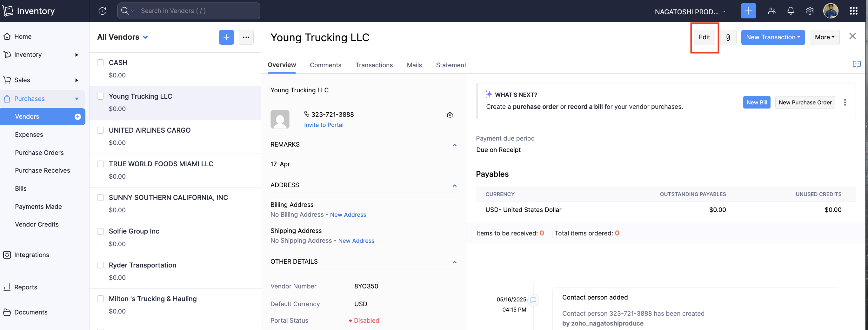
Task: Open the settings gear in top bar
Action: coord(809,11)
